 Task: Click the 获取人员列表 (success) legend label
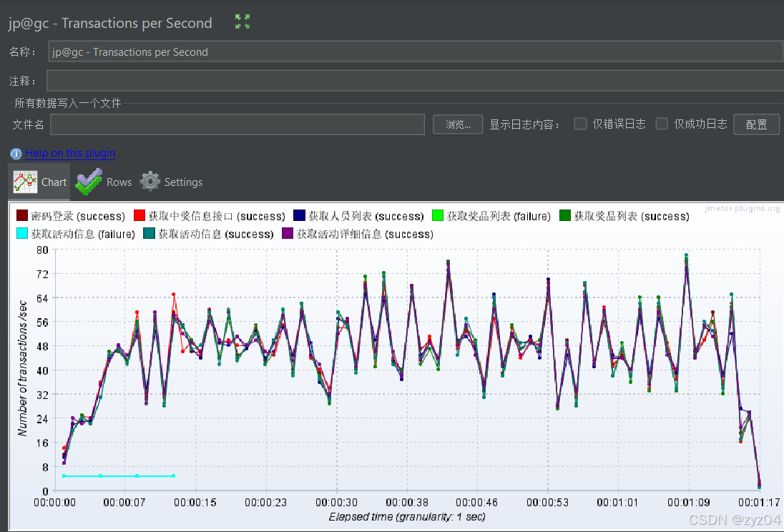coord(366,216)
